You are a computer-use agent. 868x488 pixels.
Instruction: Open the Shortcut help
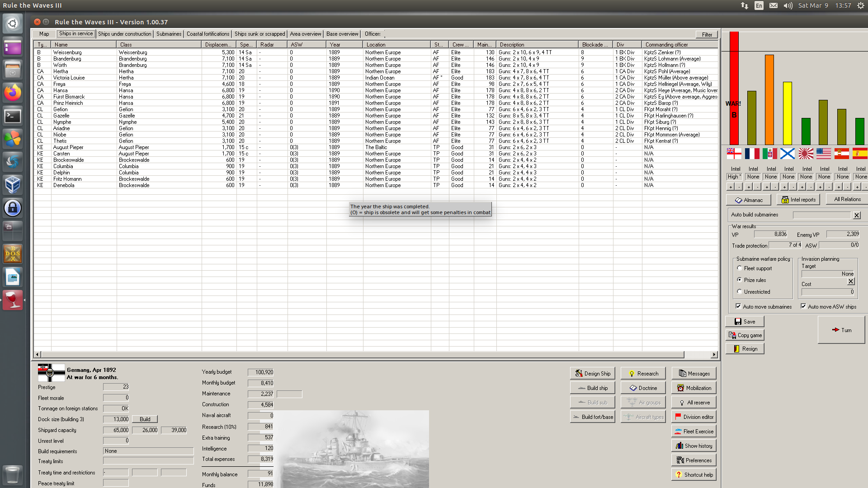[x=694, y=475]
